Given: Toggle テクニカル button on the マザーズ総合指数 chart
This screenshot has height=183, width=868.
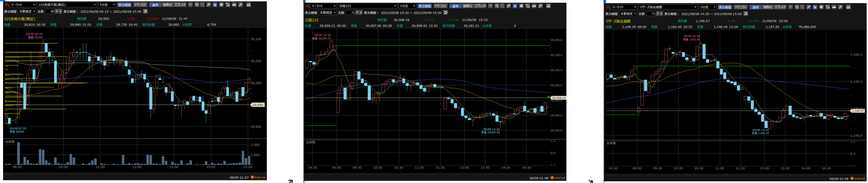Looking at the screenshot, I should point(740,7).
